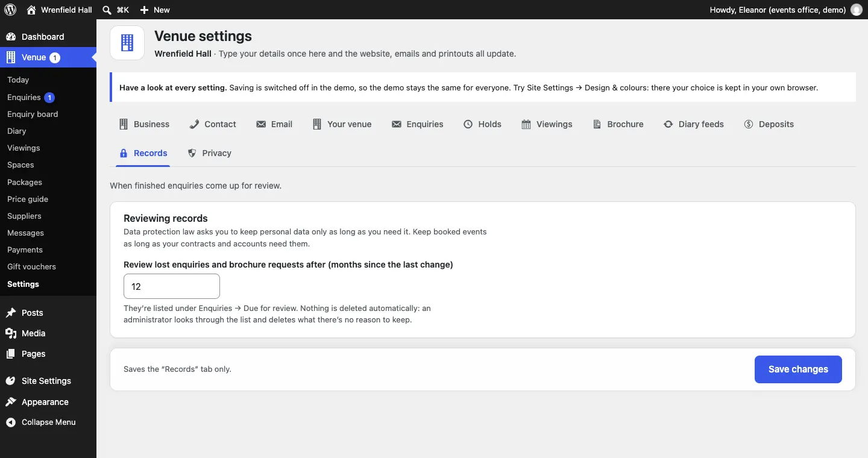Open the Diary feeds tab
The height and width of the screenshot is (458, 868).
click(694, 124)
